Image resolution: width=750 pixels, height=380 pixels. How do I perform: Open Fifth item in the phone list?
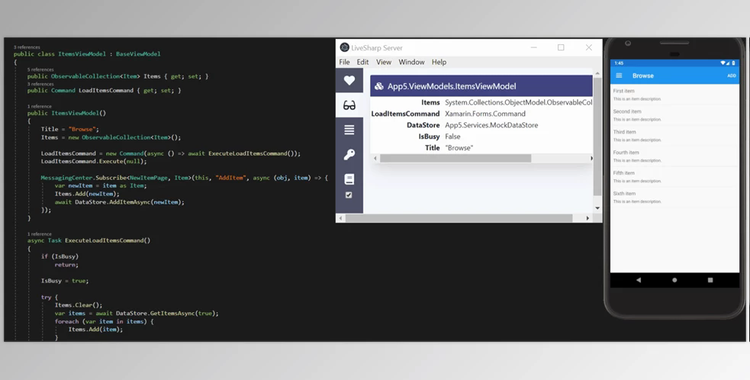(x=674, y=177)
